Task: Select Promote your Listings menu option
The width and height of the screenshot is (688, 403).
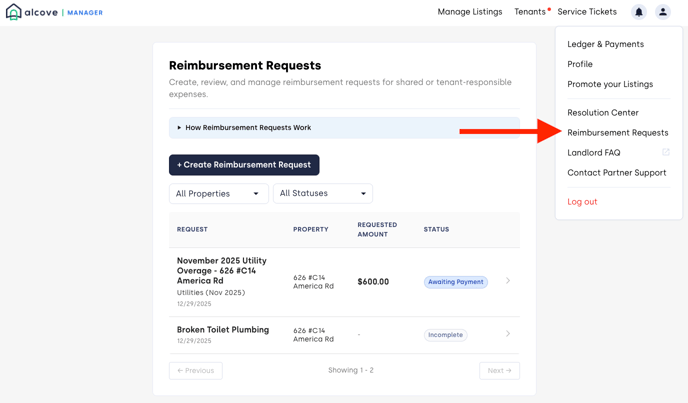Action: 610,84
